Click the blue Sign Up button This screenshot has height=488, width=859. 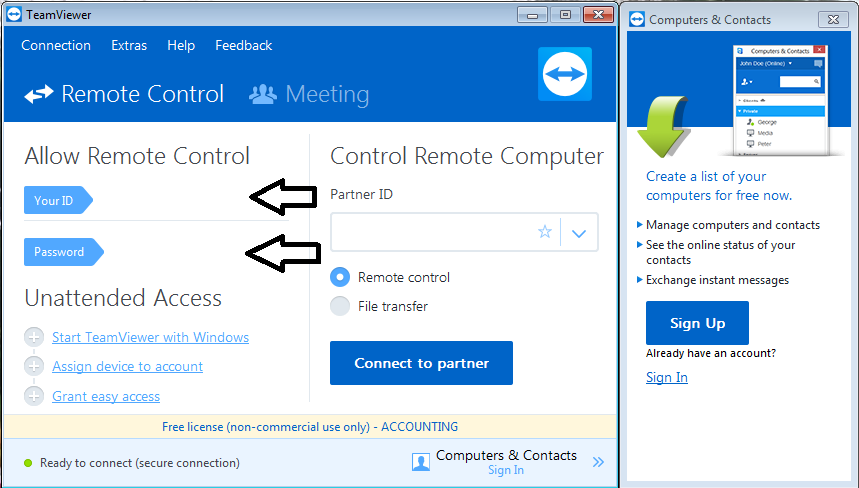pyautogui.click(x=697, y=323)
